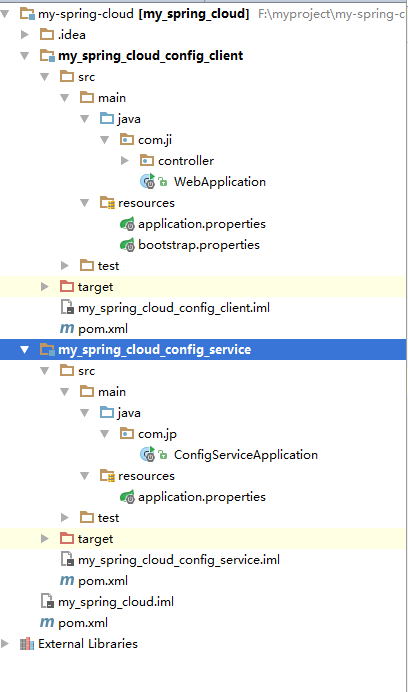Click the com.ji package icon
Screen dimensions: 408x692
pos(127,139)
